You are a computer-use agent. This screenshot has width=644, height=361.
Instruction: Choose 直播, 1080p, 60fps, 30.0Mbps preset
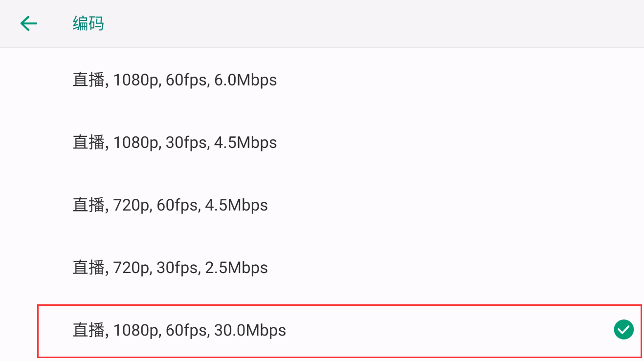point(339,331)
